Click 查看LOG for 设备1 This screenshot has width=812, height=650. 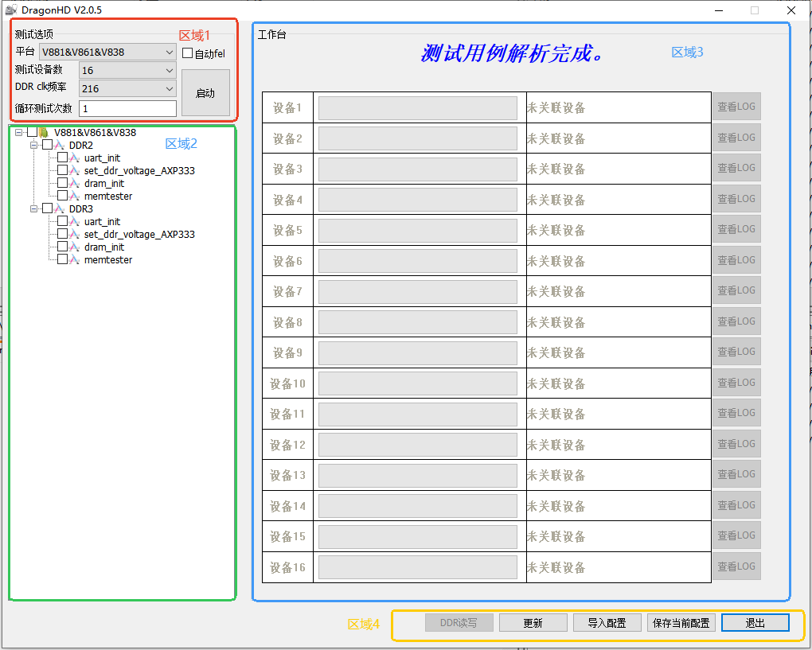click(736, 107)
